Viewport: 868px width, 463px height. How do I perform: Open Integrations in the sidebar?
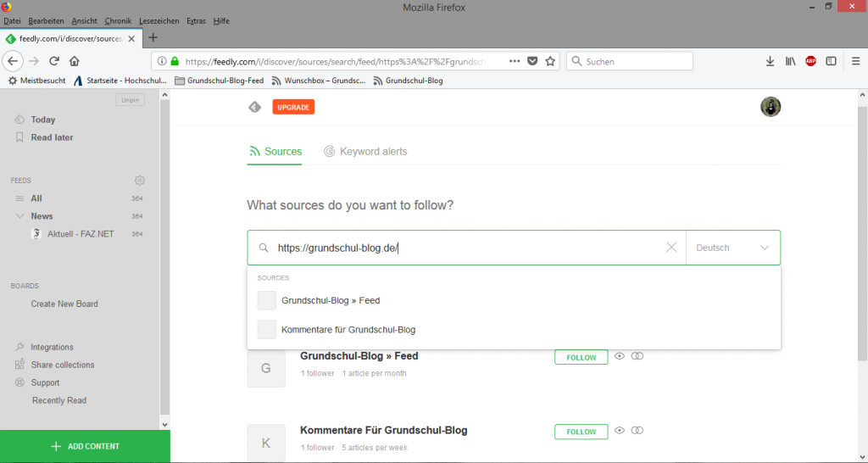[52, 347]
